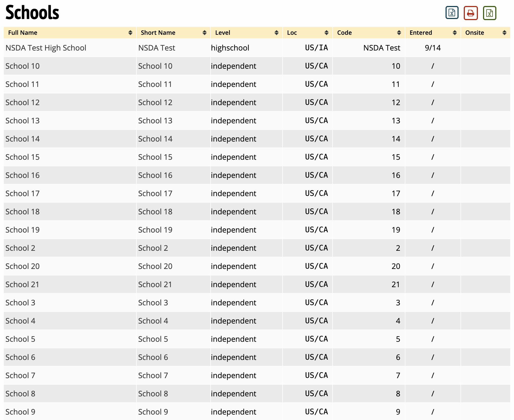This screenshot has width=514, height=420.
Task: Click the red print icon
Action: coord(471,13)
